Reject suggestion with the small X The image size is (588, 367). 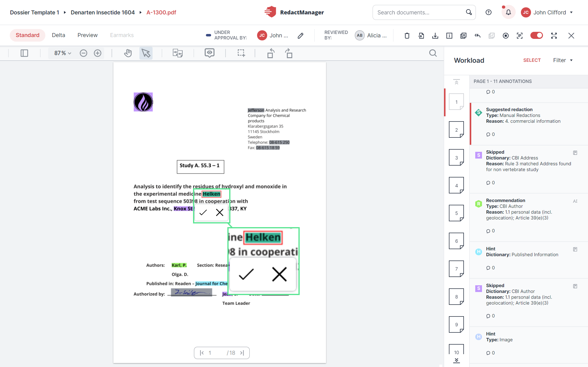click(220, 212)
